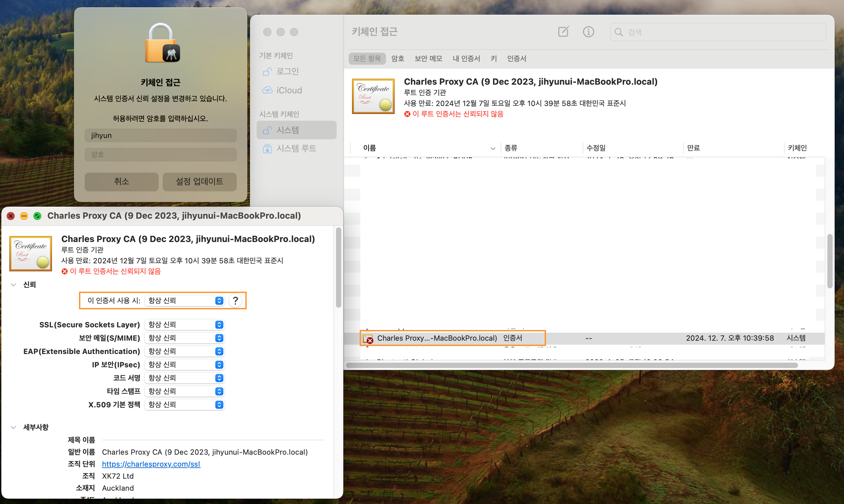Click the help question mark button

[235, 301]
